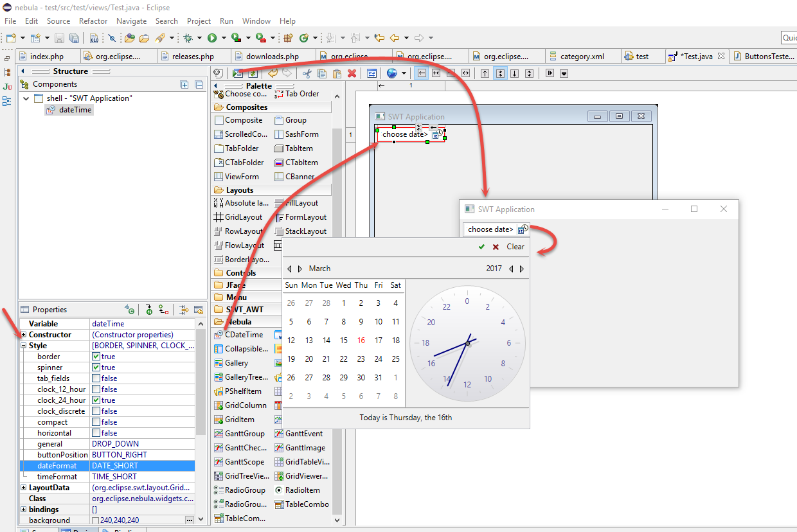The width and height of the screenshot is (797, 532).
Task: Enable the clock_12_hour checkbox
Action: pos(96,389)
